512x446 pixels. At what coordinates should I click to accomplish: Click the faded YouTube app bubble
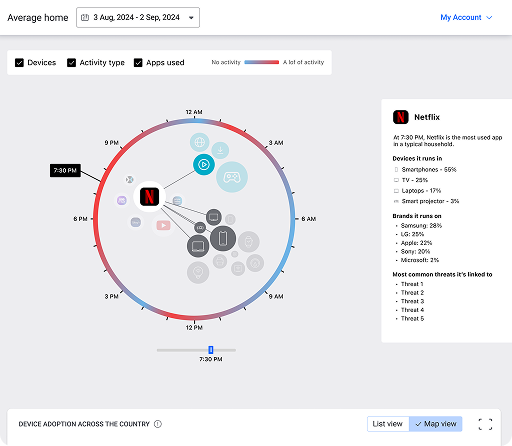tap(163, 226)
